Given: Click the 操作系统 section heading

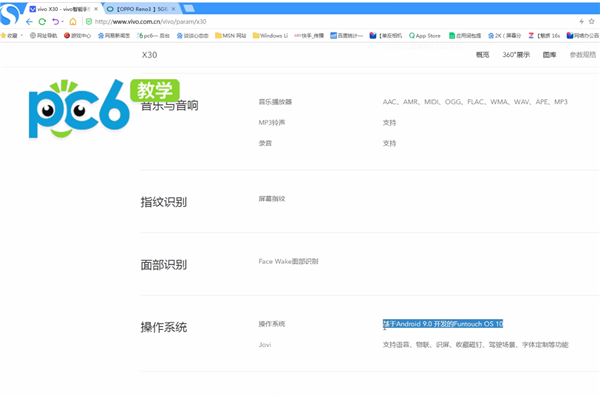Looking at the screenshot, I should [164, 327].
